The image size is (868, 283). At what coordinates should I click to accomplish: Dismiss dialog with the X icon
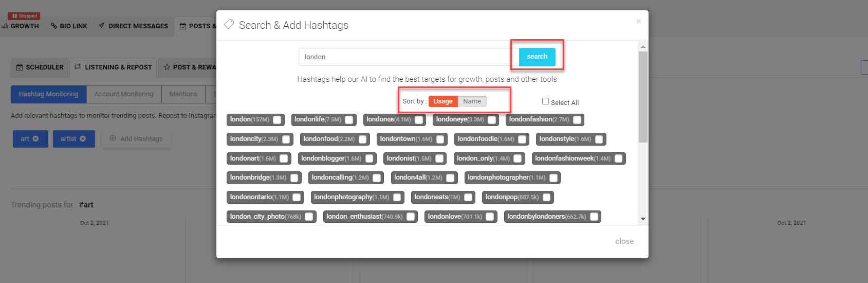638,21
